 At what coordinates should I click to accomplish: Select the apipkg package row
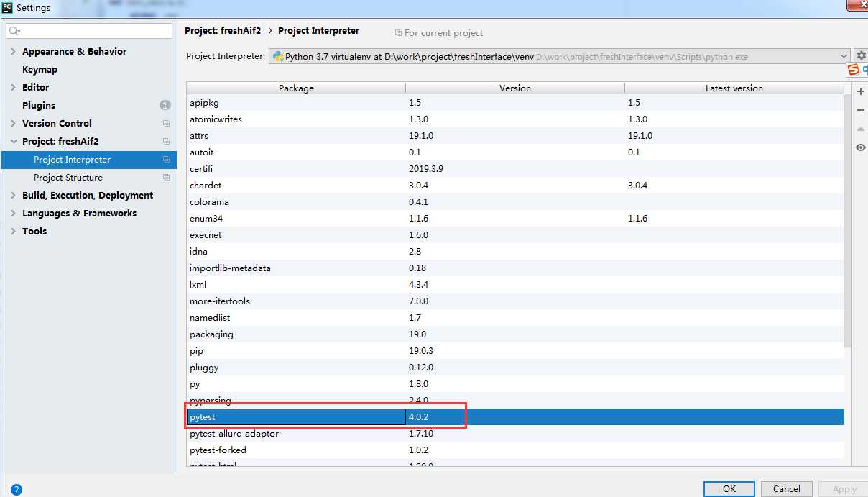coord(515,103)
